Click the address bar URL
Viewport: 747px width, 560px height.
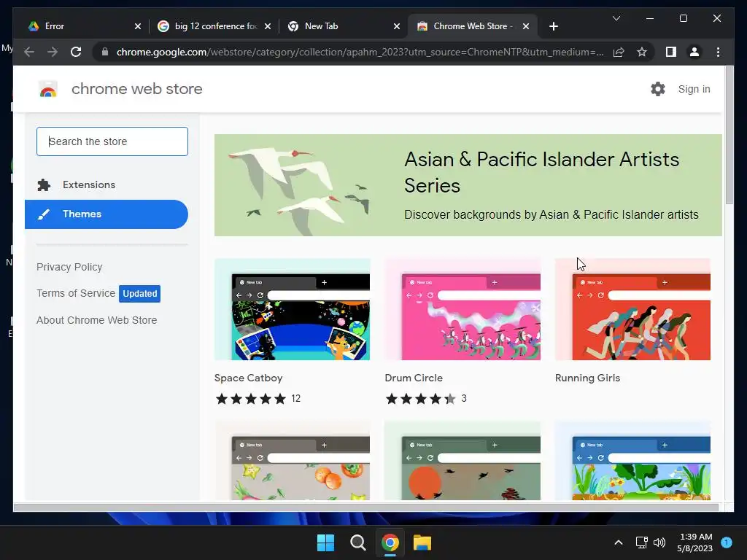coord(360,52)
